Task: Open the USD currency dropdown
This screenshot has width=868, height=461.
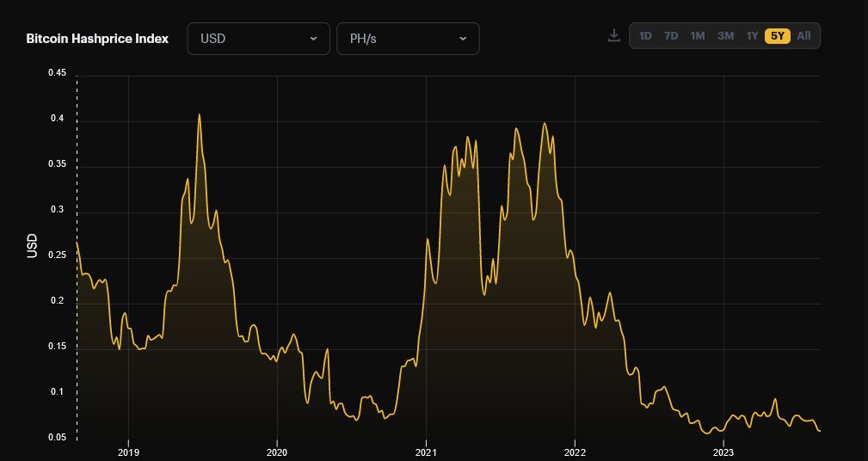Action: tap(258, 39)
